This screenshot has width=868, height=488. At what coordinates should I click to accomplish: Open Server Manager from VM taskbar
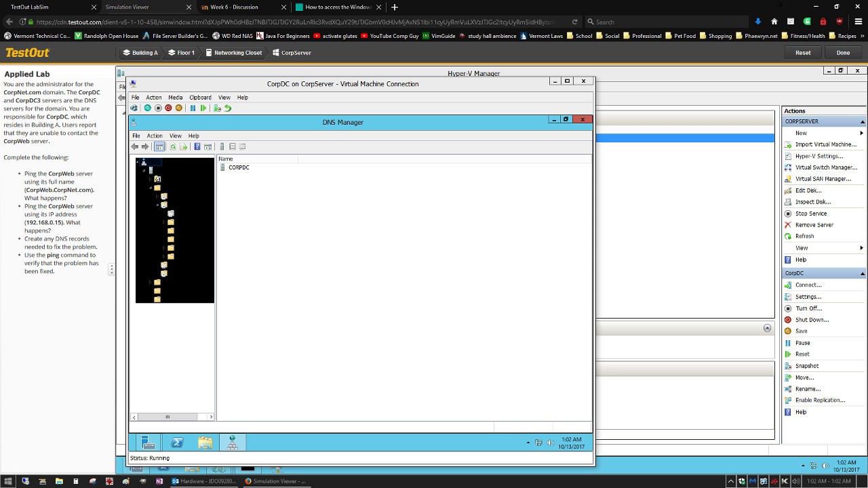[x=149, y=443]
